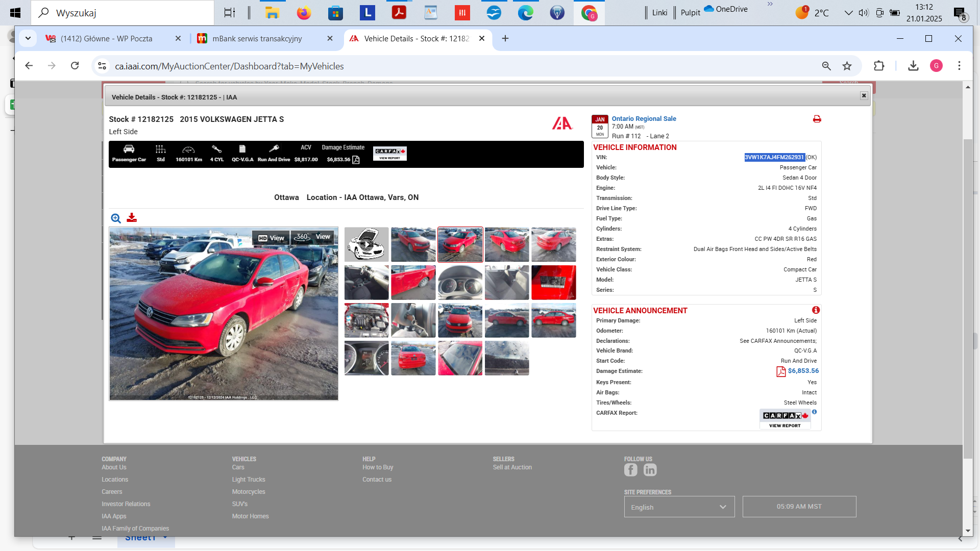Open the notification center icon
Screen dimensions: 980x551
point(960,14)
